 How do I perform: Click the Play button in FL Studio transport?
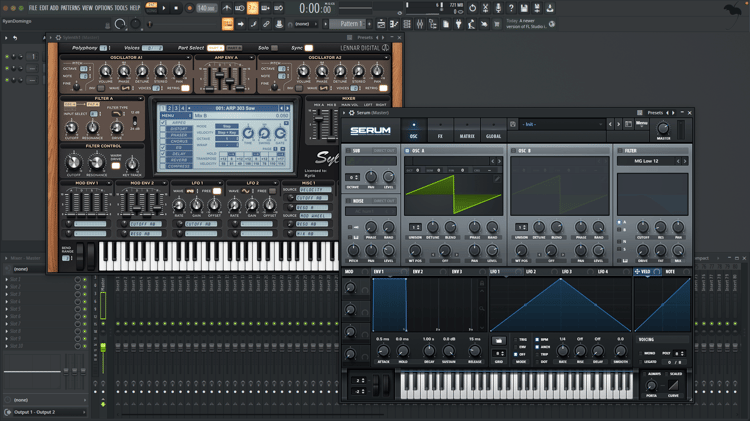click(164, 8)
